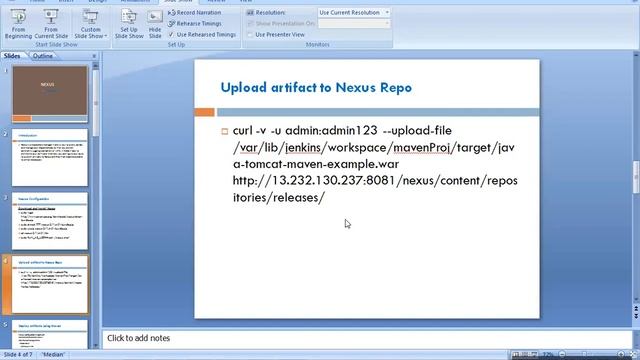Go to Next Slide using double-arrow button

(x=636, y=316)
